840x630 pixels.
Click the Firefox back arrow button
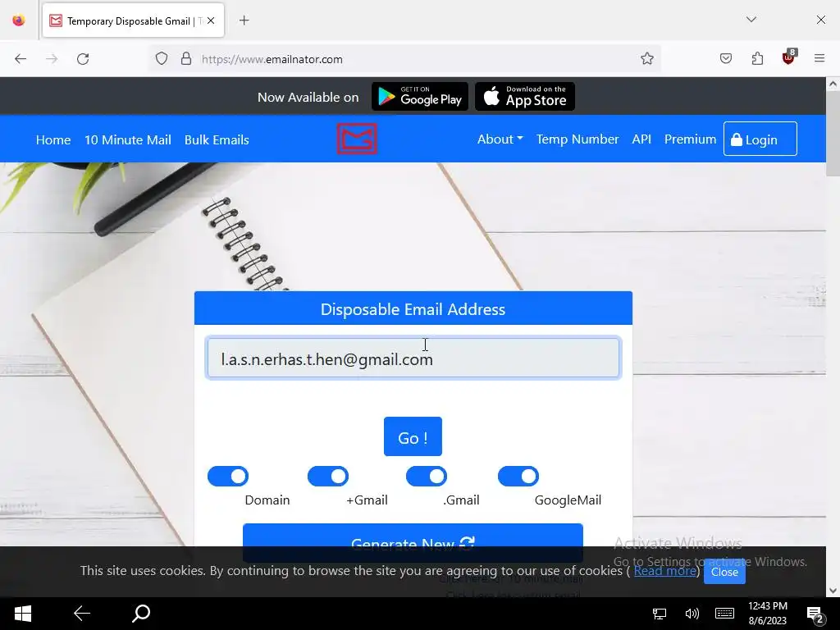click(x=21, y=59)
